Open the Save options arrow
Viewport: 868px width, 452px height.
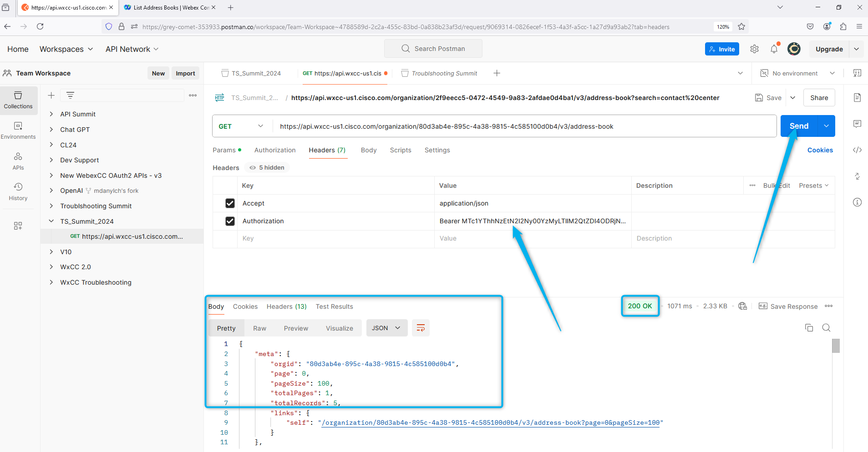click(x=792, y=98)
